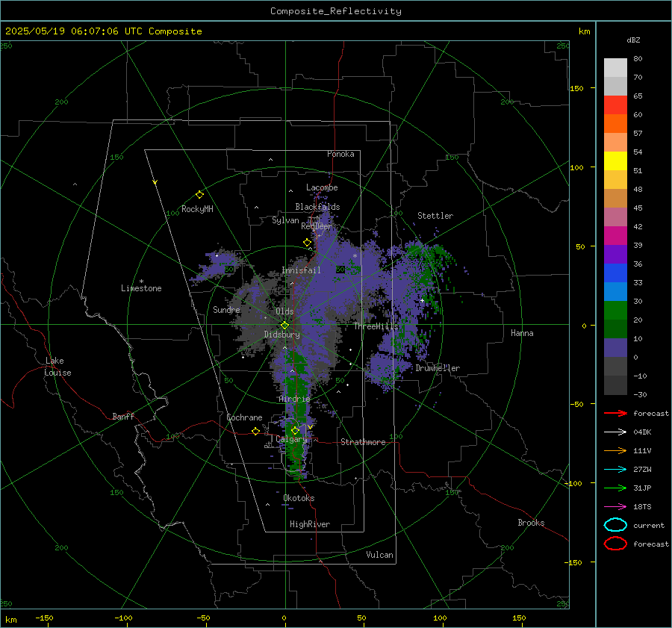Click the magenta 18TS arrow icon

[615, 507]
